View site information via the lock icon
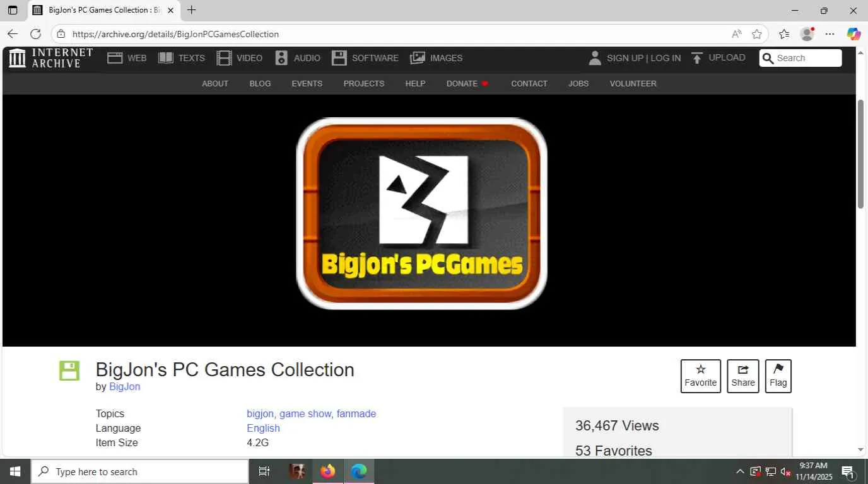Viewport: 868px width, 484px height. pos(61,34)
